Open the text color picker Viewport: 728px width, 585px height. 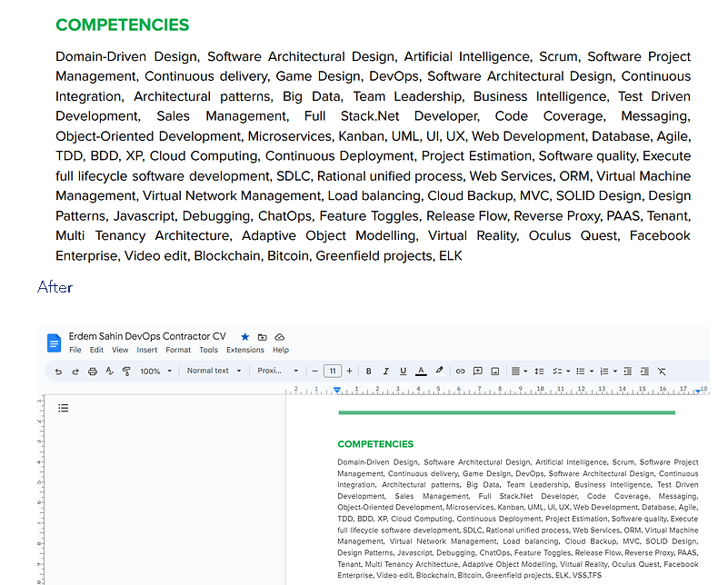coord(421,372)
